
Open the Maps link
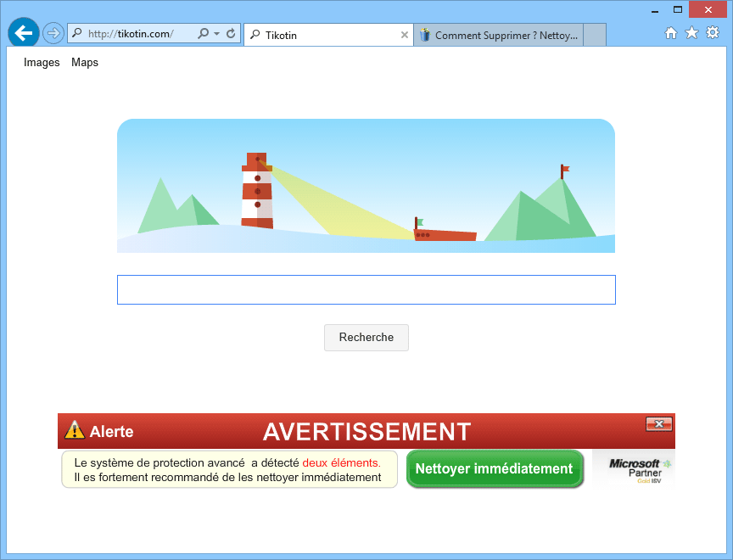click(85, 62)
